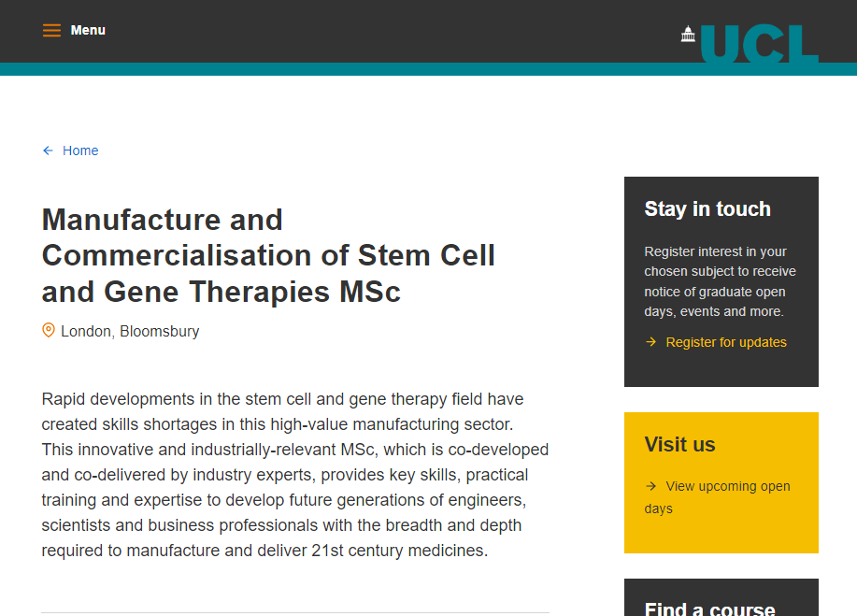Click the Register interest description text
The width and height of the screenshot is (857, 616).
point(720,281)
